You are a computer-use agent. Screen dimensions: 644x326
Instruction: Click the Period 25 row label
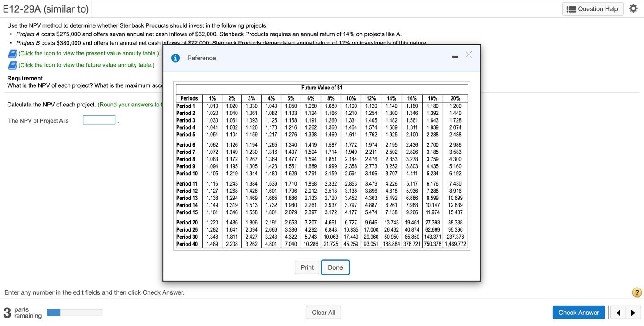187,230
